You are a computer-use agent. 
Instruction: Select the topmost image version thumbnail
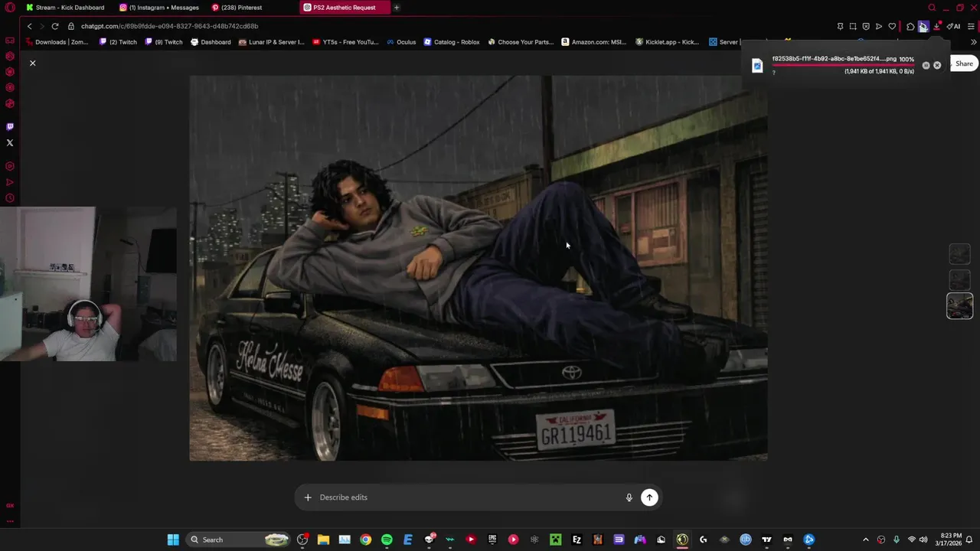[960, 254]
